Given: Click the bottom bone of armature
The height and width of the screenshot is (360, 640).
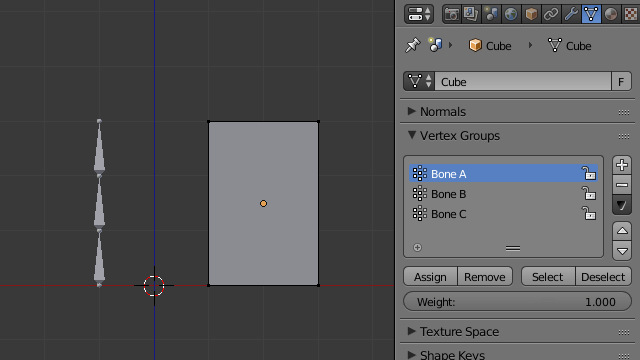Looking at the screenshot, I should tap(99, 258).
